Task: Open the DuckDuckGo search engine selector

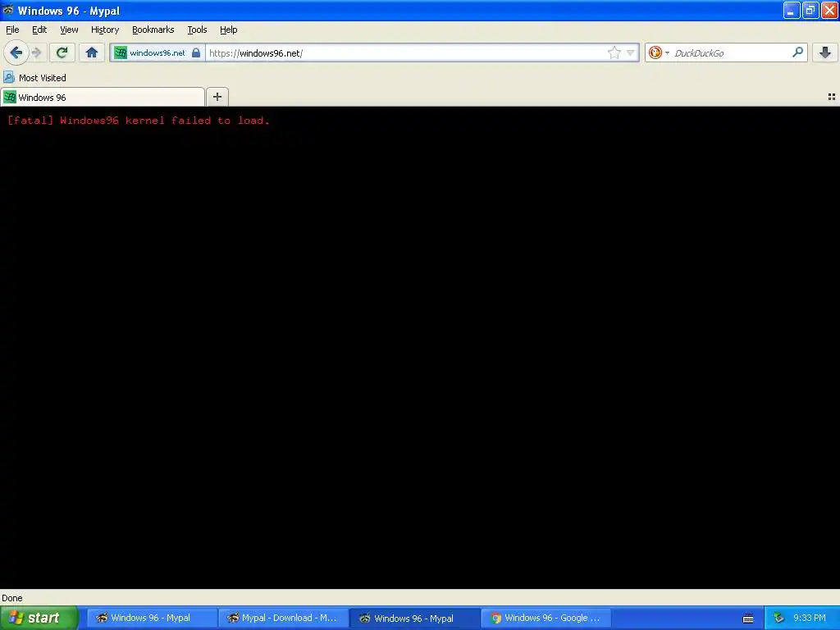Action: 659,52
